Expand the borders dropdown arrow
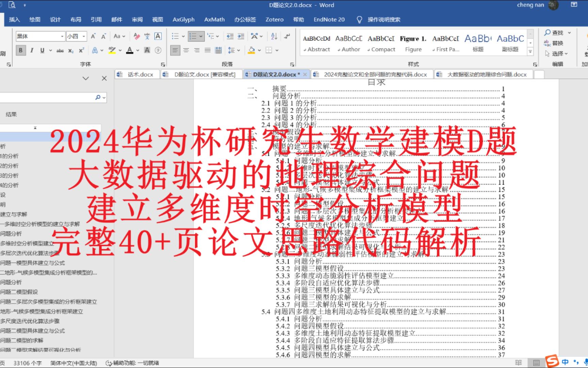Image resolution: width=588 pixels, height=368 pixels. pos(277,50)
